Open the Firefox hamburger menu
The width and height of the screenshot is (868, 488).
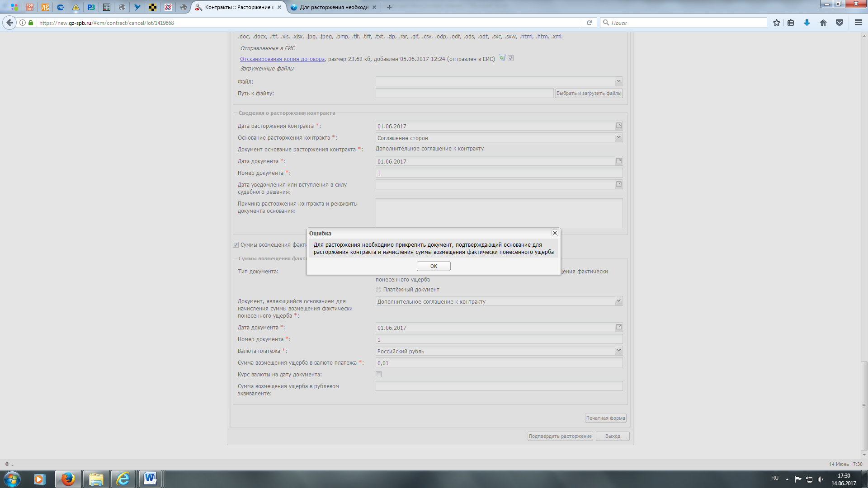[859, 23]
